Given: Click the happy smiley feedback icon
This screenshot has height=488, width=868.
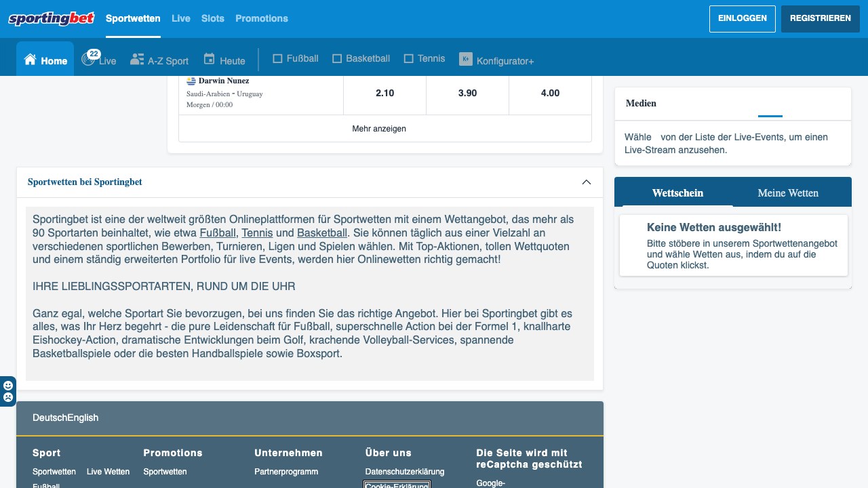Looking at the screenshot, I should (8, 386).
